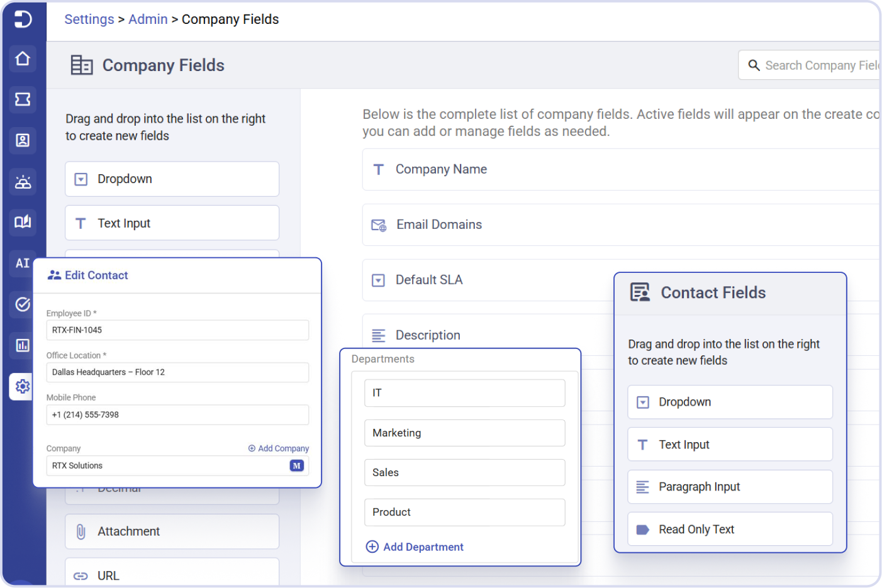Click the Edit Contact heading

pyautogui.click(x=96, y=275)
